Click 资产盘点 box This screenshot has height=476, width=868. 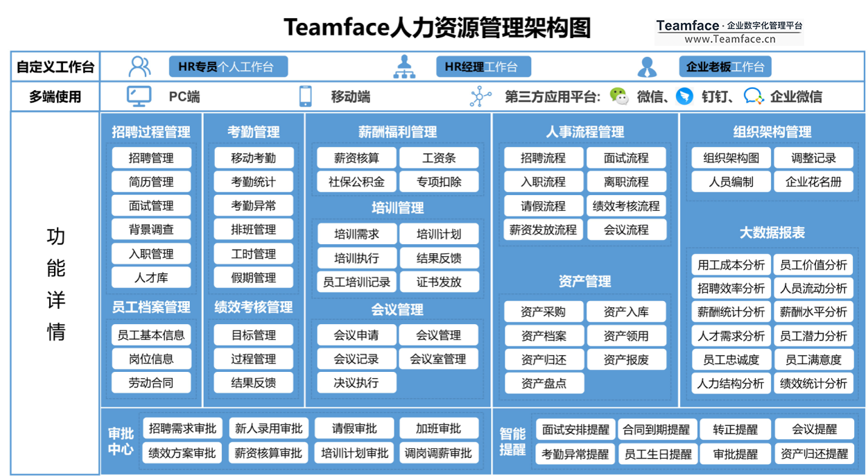pyautogui.click(x=544, y=383)
